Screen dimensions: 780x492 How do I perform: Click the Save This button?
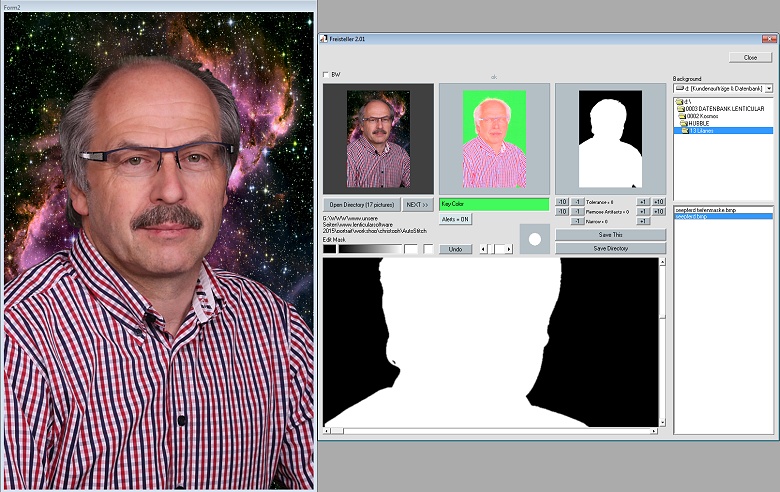coord(610,235)
